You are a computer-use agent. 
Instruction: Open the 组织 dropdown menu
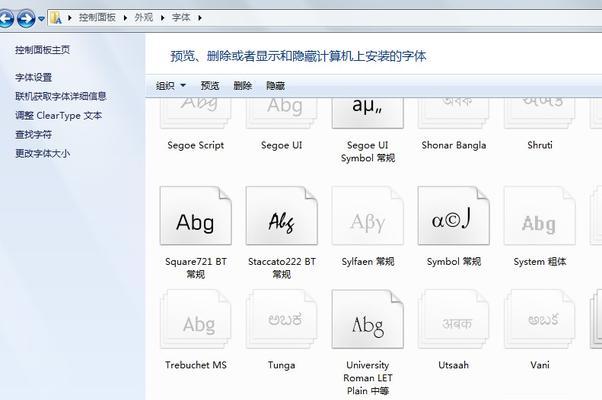point(170,86)
